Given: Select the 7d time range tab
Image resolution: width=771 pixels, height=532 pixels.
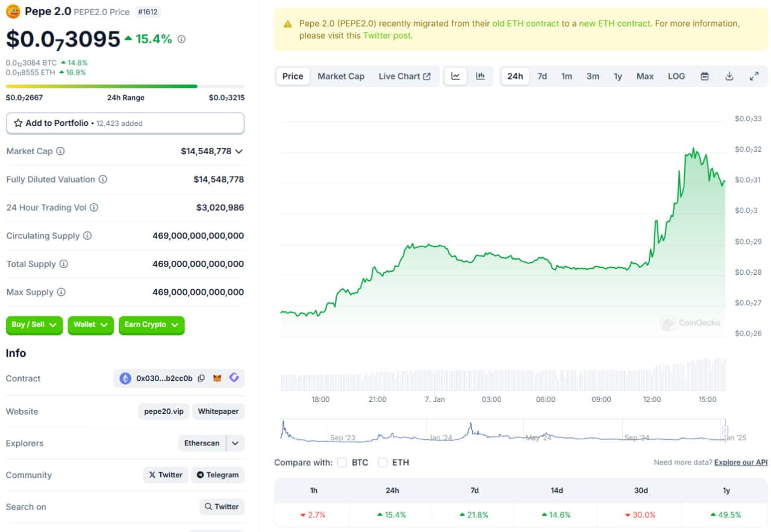Looking at the screenshot, I should [542, 76].
